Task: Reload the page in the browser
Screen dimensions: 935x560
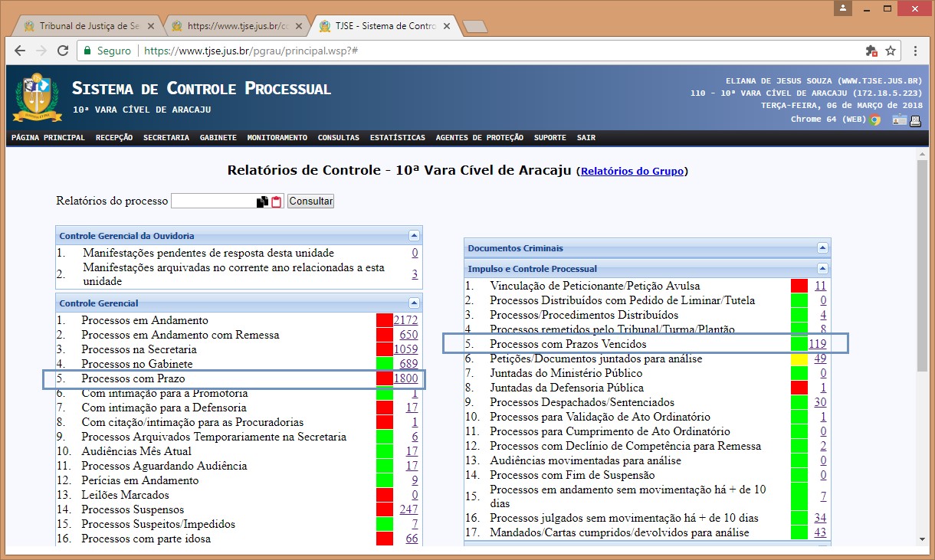Action: click(x=62, y=51)
